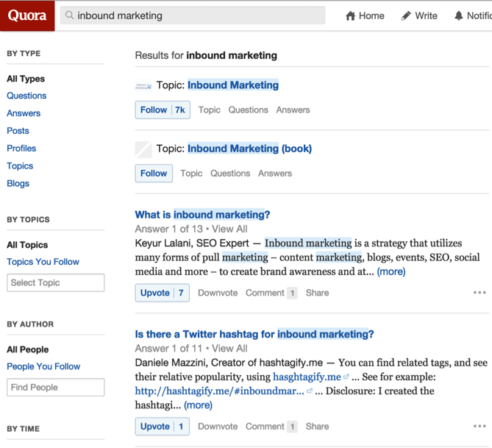
Task: Open 'Is there a Twitter hashtag' question
Action: pyautogui.click(x=254, y=334)
